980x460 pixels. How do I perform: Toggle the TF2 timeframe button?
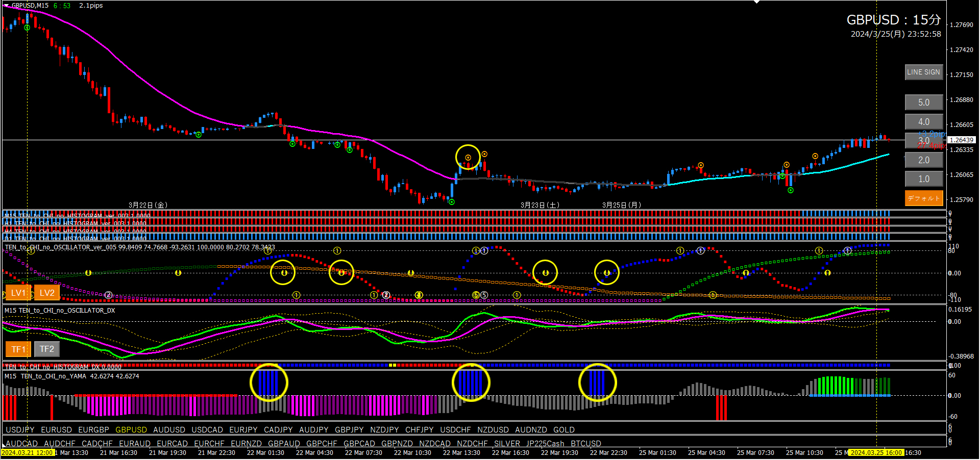[47, 349]
